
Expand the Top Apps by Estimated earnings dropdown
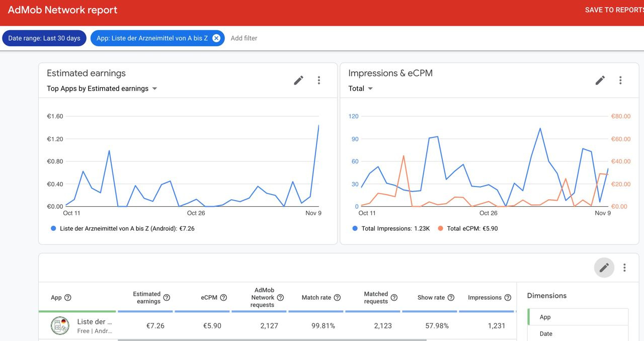(102, 89)
